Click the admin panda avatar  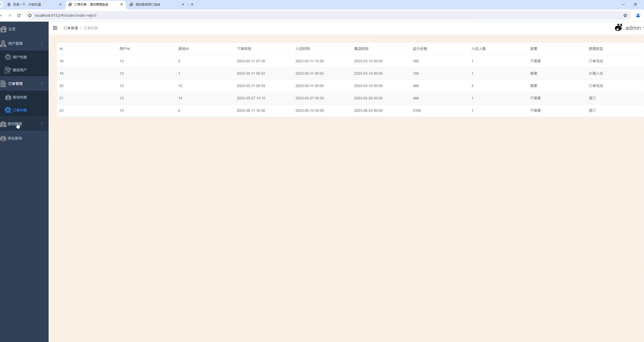coord(618,28)
